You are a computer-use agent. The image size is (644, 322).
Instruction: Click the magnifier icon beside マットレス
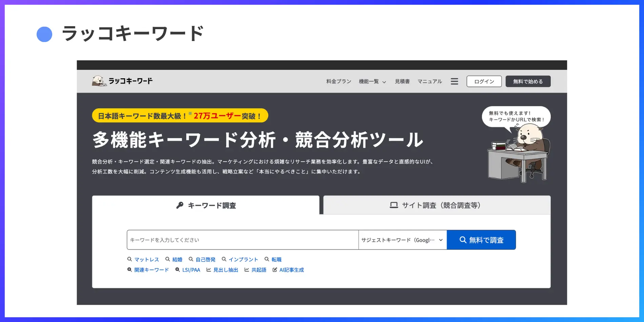[x=129, y=259]
